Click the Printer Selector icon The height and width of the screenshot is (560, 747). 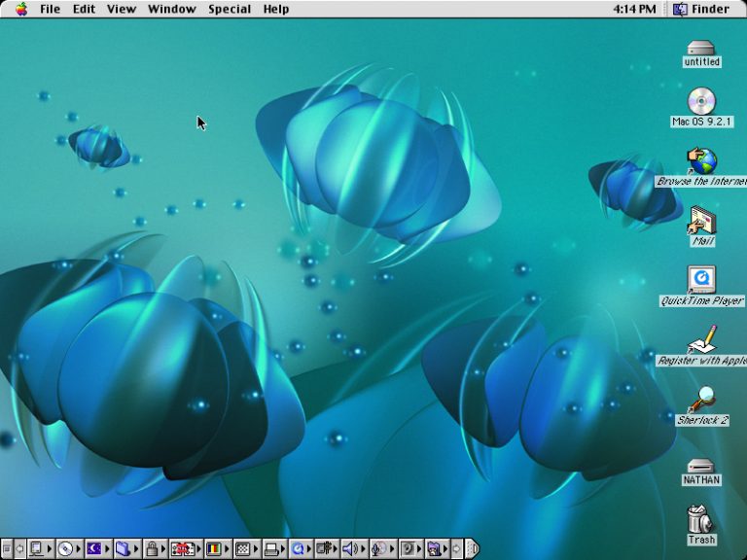click(x=271, y=548)
